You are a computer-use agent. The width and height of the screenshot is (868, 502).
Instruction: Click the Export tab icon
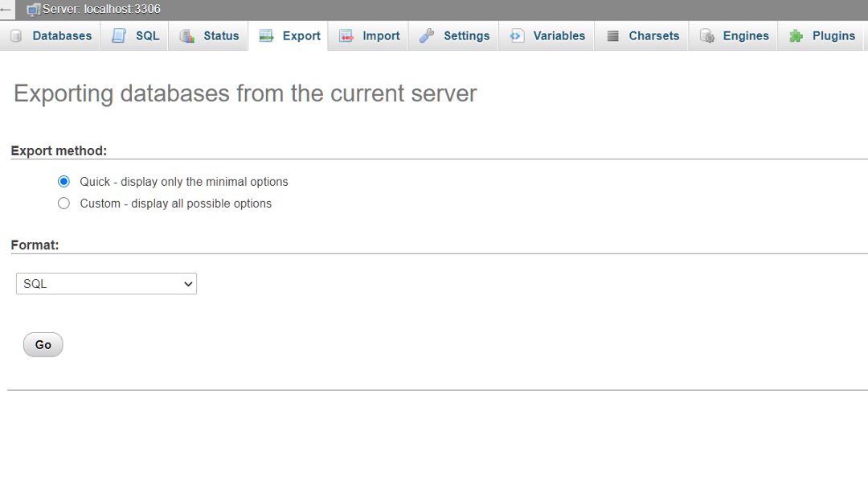(267, 35)
